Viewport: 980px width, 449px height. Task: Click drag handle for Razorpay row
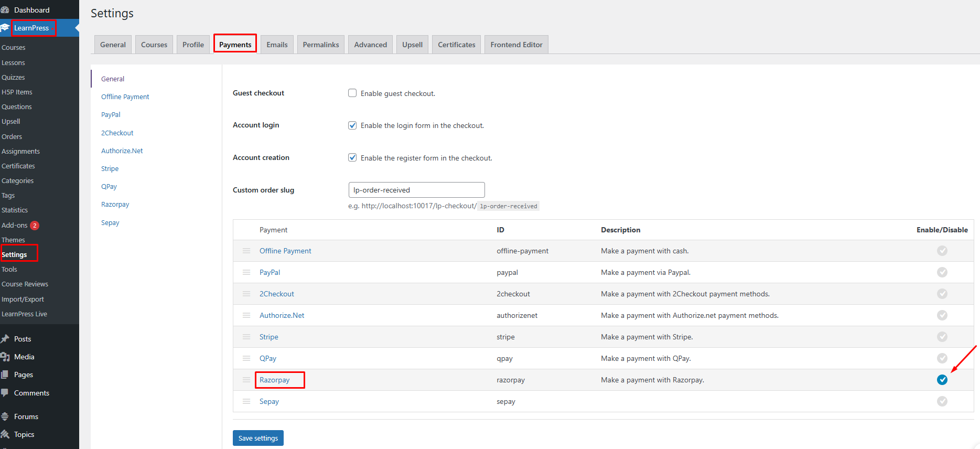(246, 380)
